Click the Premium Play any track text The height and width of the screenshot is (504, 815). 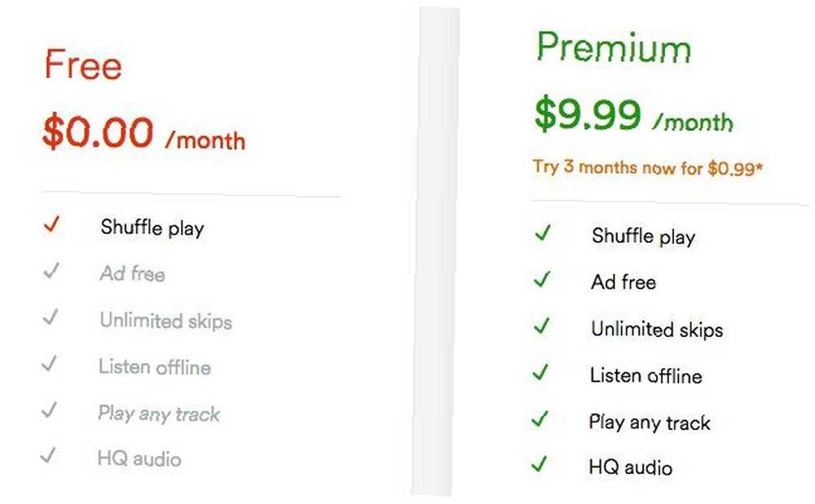[650, 423]
